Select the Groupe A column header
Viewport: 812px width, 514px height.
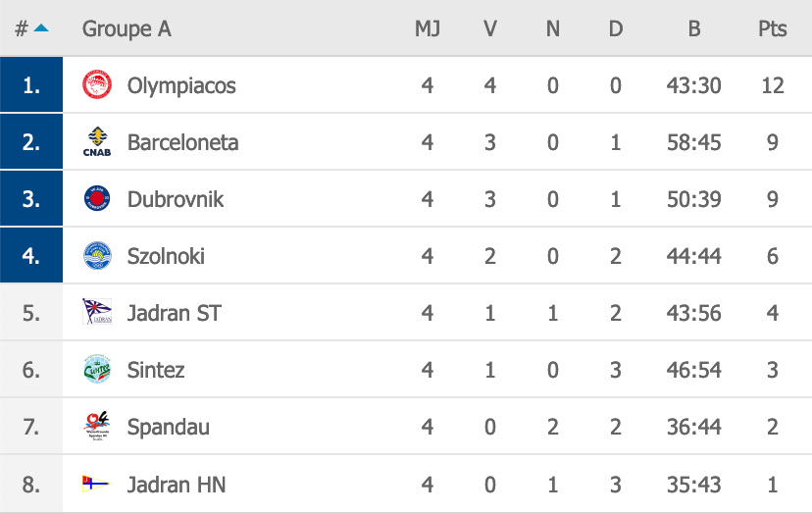pyautogui.click(x=127, y=28)
